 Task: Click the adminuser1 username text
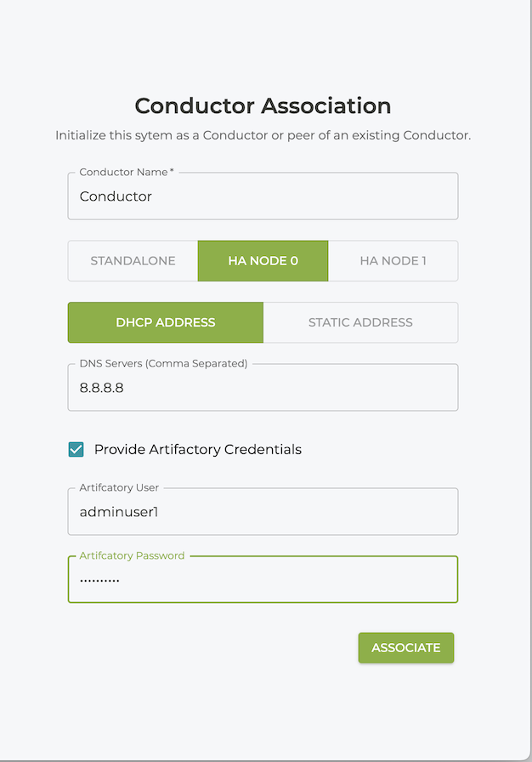(x=119, y=512)
